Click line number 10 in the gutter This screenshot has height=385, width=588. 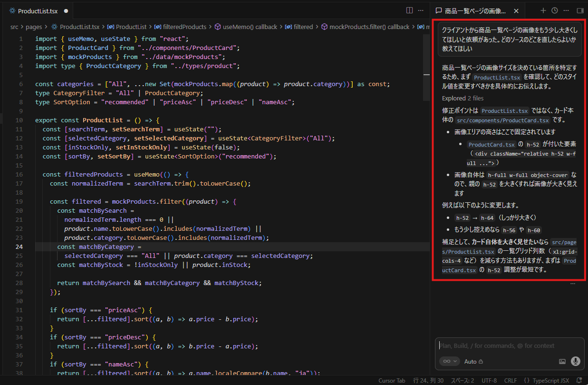pyautogui.click(x=19, y=120)
